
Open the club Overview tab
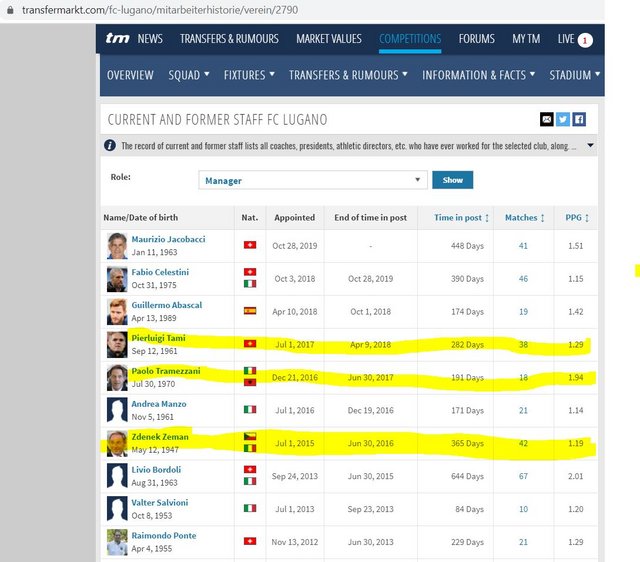[x=130, y=75]
